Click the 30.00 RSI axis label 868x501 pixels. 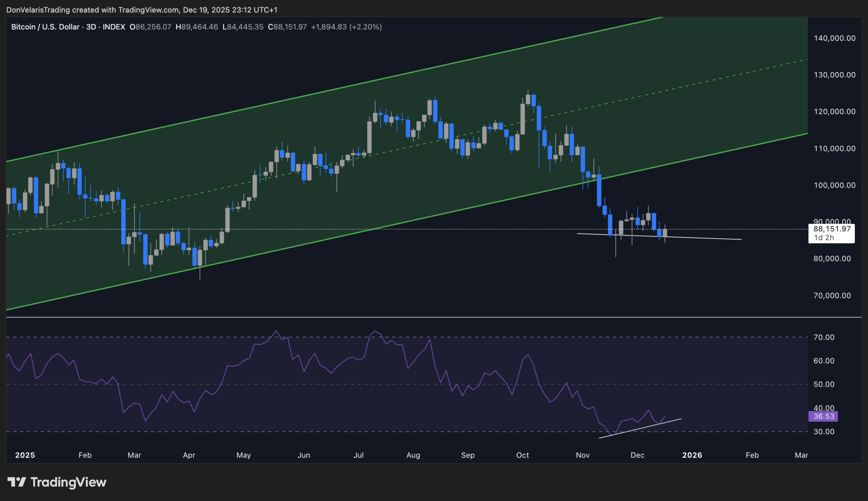click(824, 432)
